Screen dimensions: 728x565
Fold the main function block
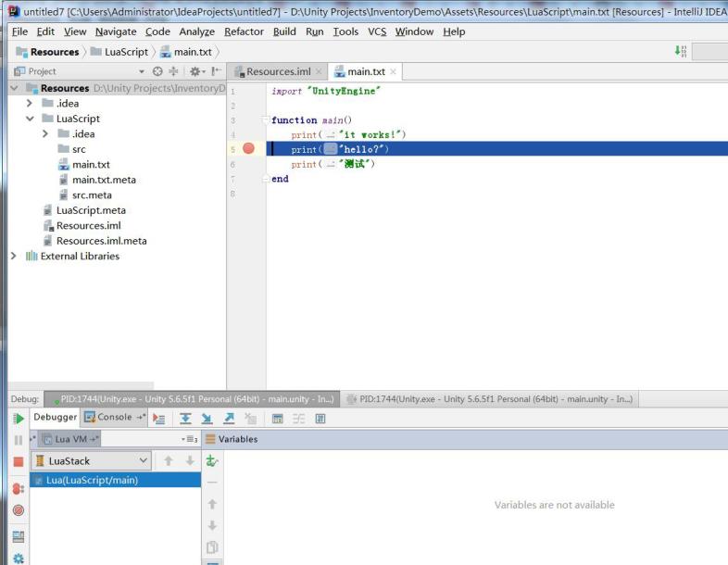tap(266, 120)
